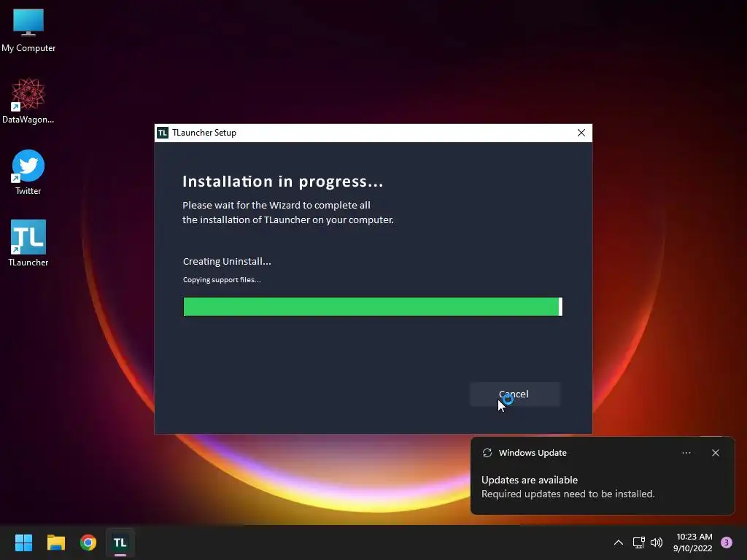
Task: Activate the TLauncher Setup taskbar button
Action: (x=120, y=542)
